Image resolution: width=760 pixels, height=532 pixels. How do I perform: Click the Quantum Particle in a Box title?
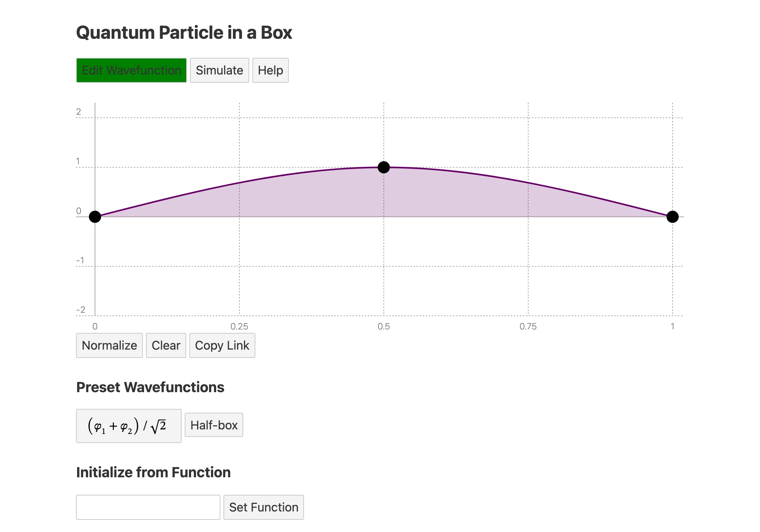tap(184, 33)
